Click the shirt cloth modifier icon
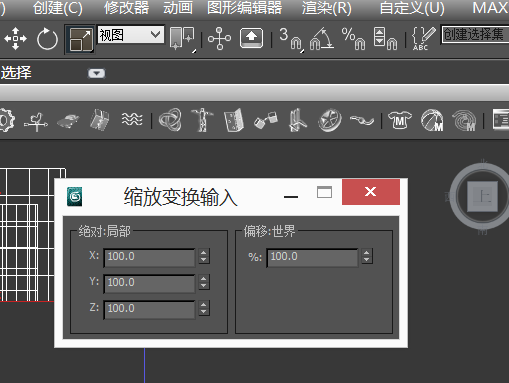The height and width of the screenshot is (383, 509). 400,120
